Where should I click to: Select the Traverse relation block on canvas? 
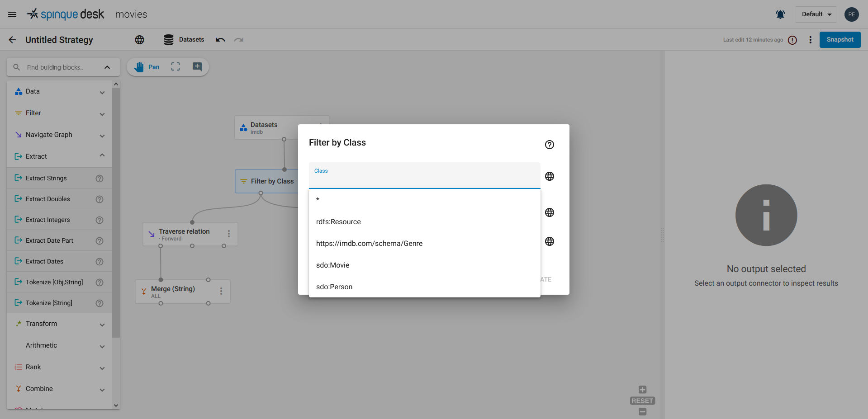[x=190, y=234]
